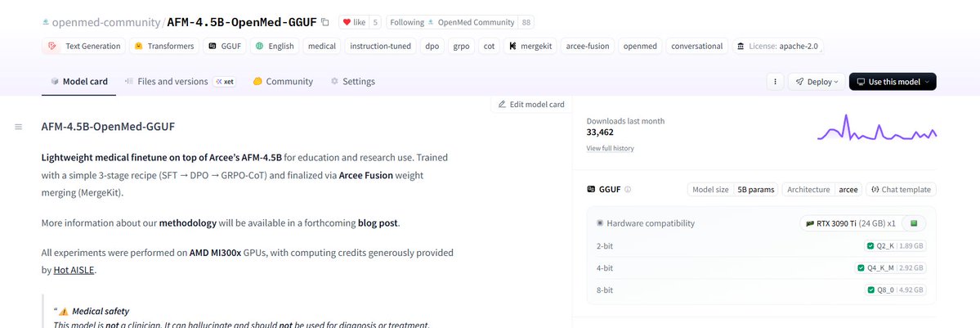980x328 pixels.
Task: Open the Community tab
Action: tap(283, 82)
